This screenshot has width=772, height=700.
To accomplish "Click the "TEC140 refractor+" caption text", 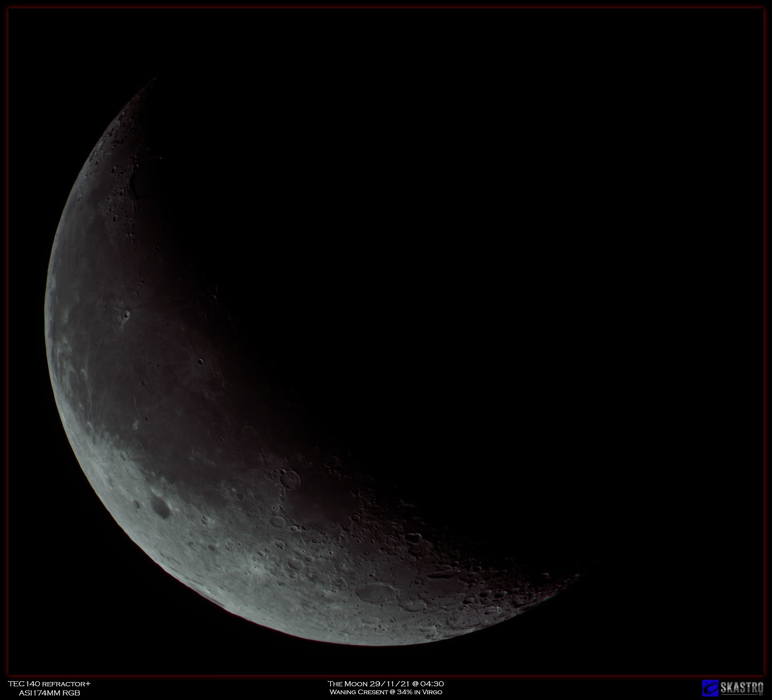I will pyautogui.click(x=49, y=684).
